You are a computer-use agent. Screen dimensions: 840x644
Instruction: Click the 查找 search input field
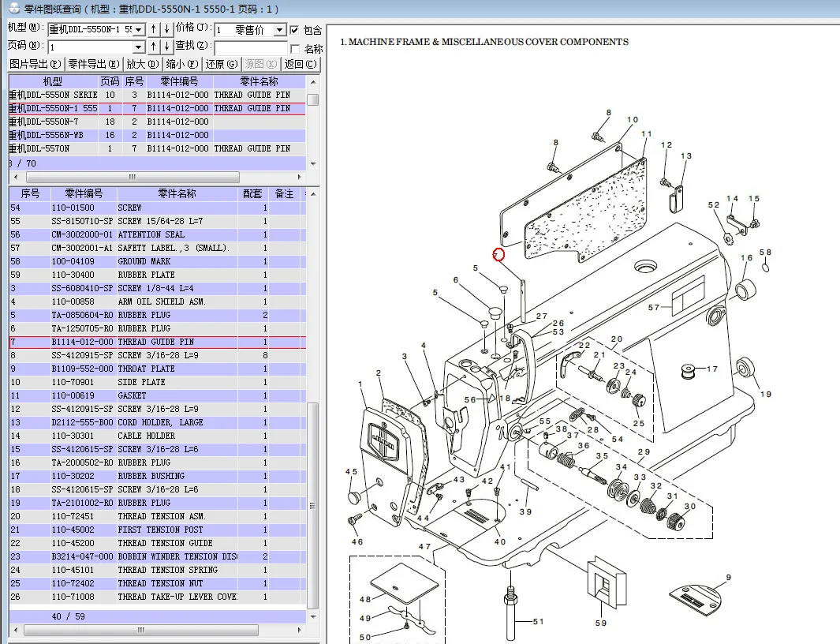250,47
